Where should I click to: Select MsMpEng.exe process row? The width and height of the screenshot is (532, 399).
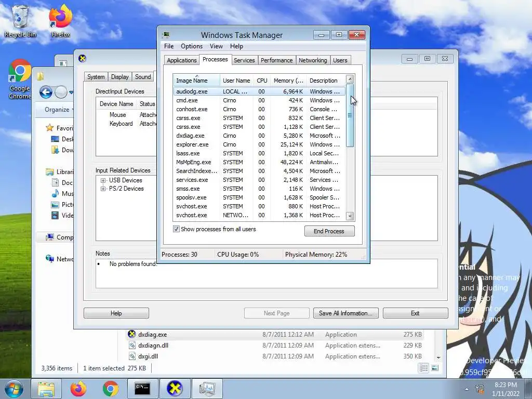click(259, 162)
